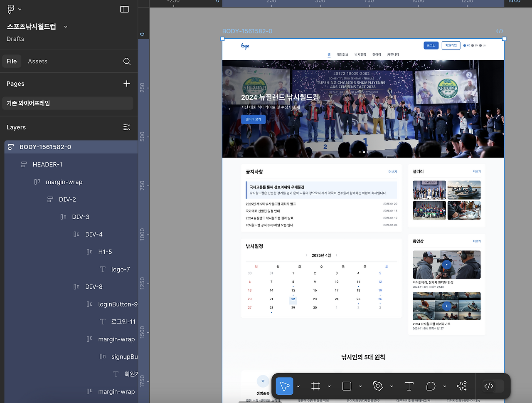Click notice '2025년 제 5회 낚시월드컵 개최지 발표'

point(271,204)
